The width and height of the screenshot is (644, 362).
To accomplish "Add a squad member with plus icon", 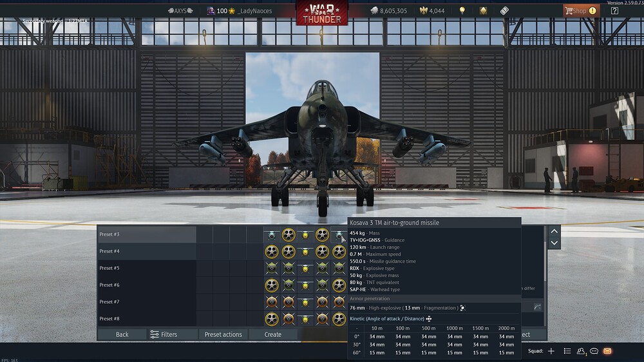I will [551, 351].
